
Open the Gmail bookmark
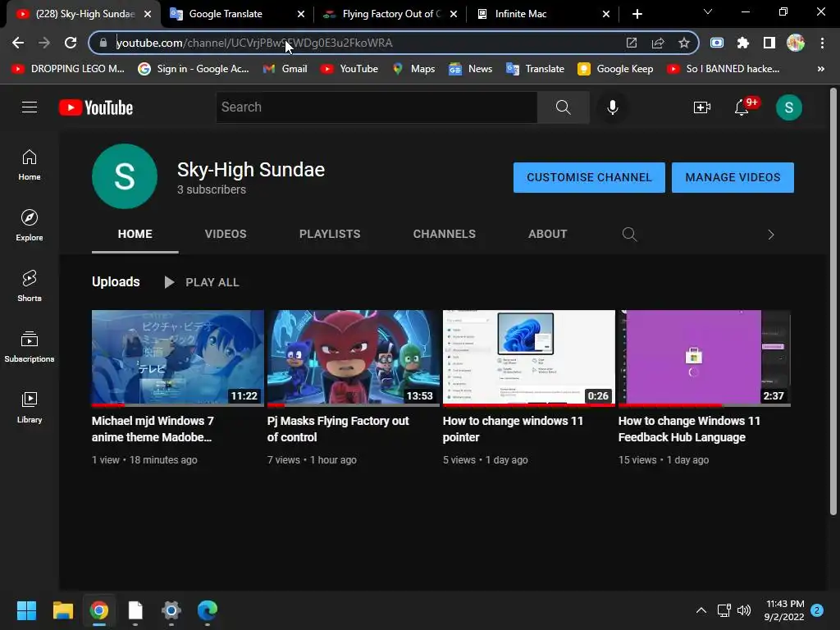[285, 69]
